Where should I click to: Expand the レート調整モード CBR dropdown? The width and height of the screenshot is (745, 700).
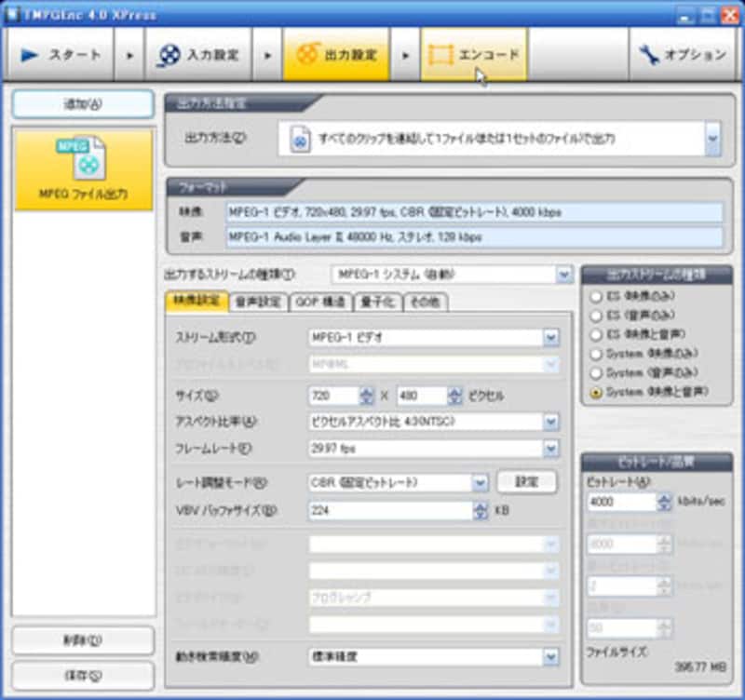(480, 482)
